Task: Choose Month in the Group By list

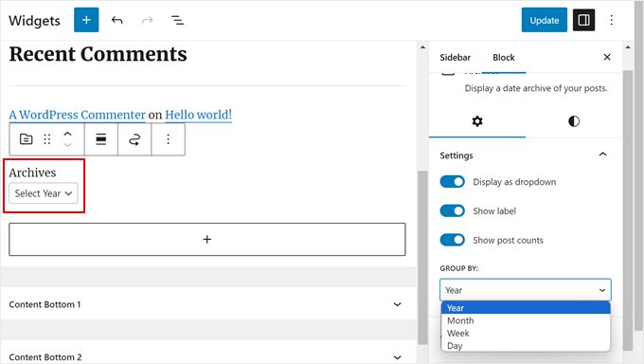Action: pyautogui.click(x=526, y=320)
